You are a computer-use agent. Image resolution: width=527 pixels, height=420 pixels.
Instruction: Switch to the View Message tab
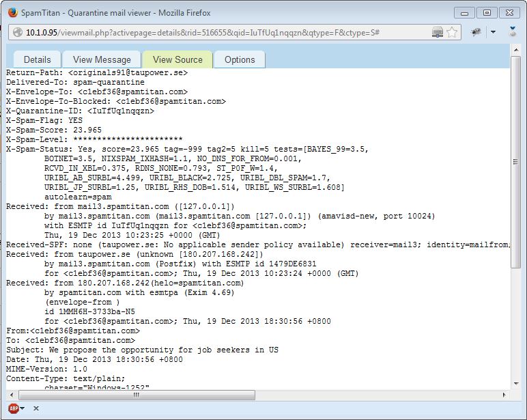[x=102, y=59]
